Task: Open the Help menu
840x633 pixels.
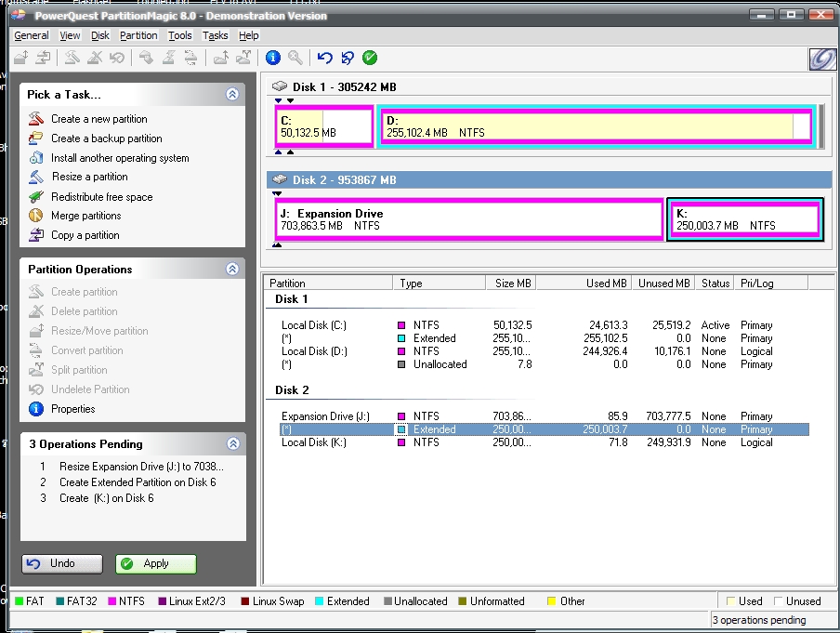Action: (x=249, y=35)
